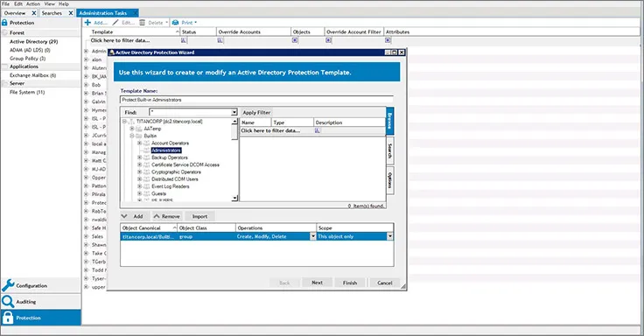
Task: Click the Finish button
Action: tap(350, 283)
